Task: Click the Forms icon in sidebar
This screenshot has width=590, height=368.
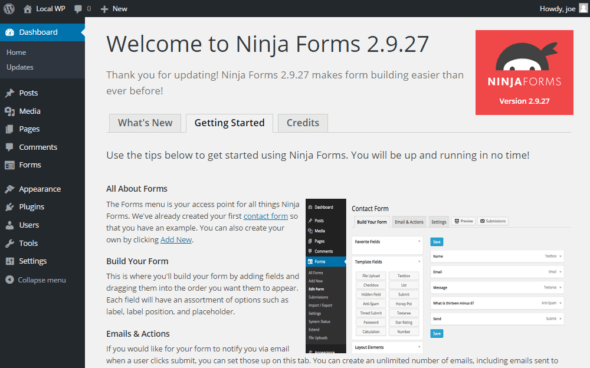Action: [x=10, y=165]
